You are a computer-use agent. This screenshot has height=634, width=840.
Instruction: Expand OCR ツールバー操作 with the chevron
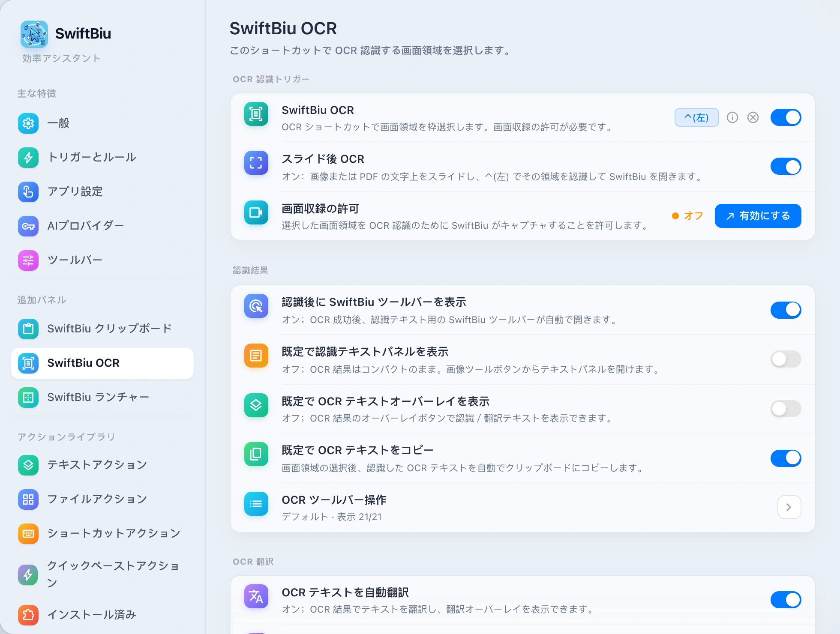[789, 507]
